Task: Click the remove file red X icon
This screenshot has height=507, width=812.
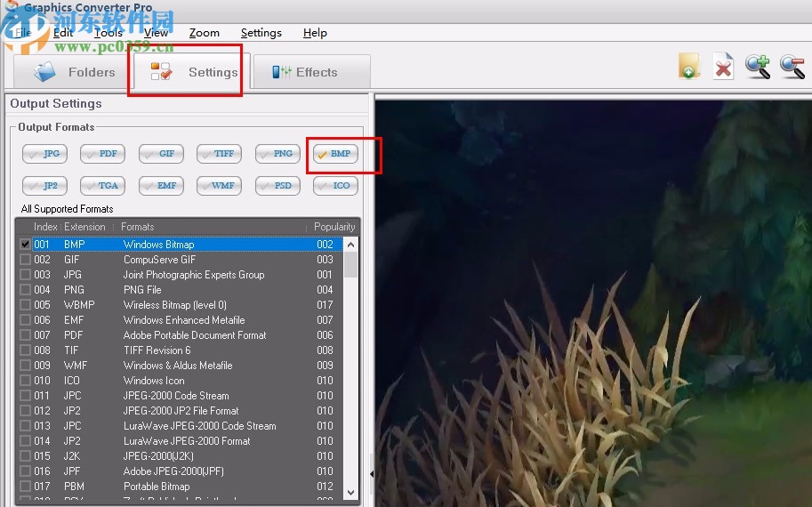Action: point(723,67)
